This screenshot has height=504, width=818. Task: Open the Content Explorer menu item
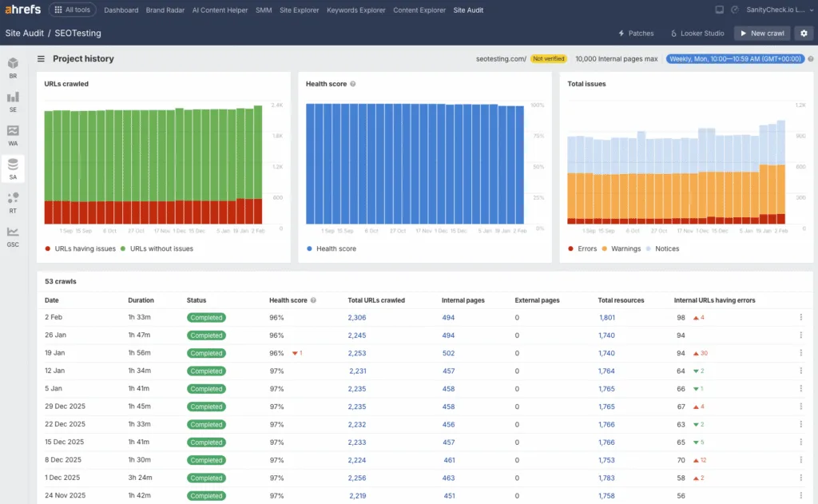point(419,10)
